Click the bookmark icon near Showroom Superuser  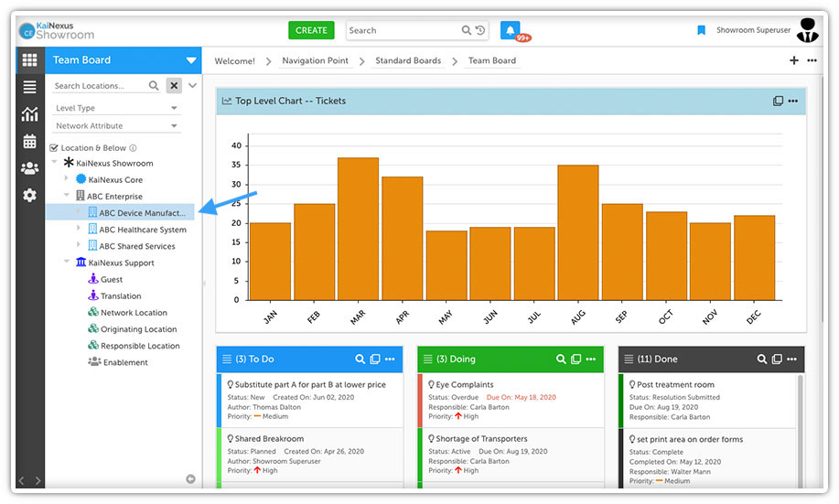click(x=701, y=30)
